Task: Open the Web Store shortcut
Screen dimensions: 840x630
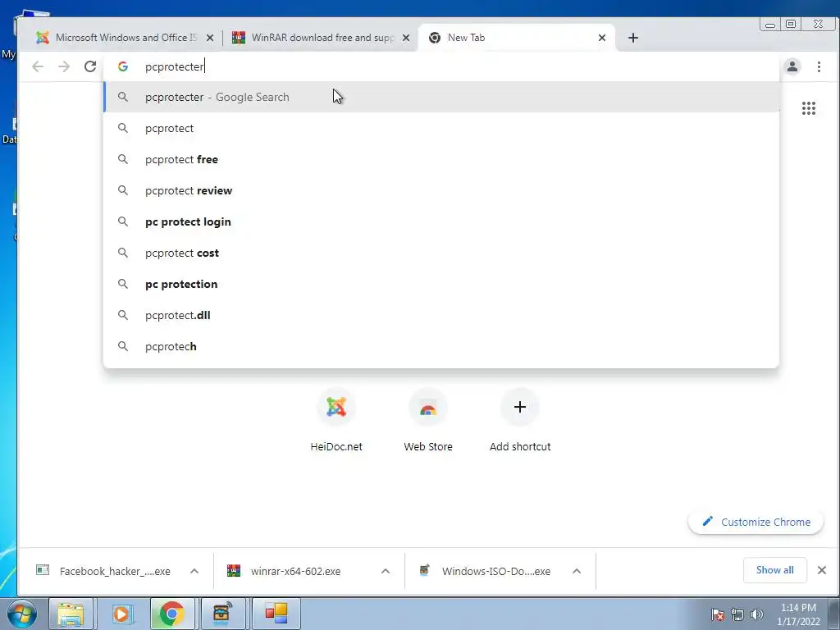Action: (x=428, y=421)
